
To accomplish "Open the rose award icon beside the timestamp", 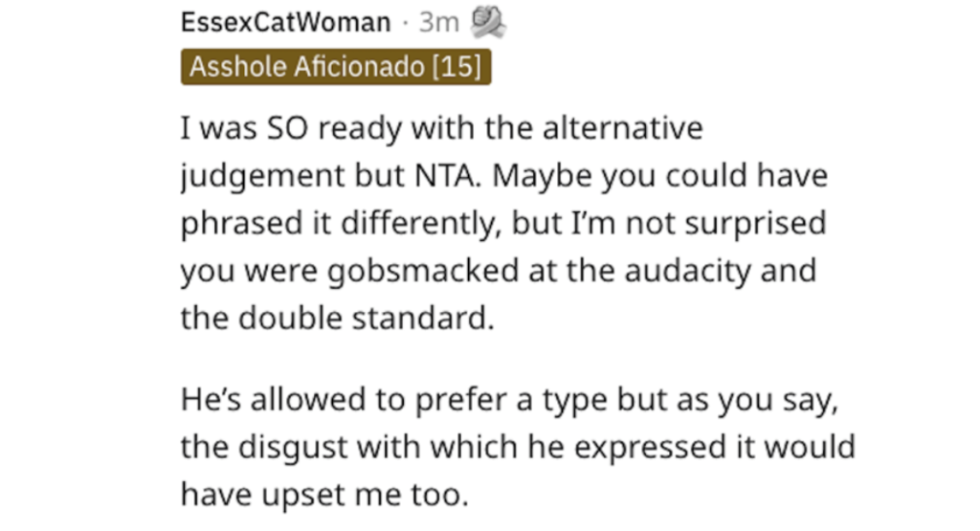I will pyautogui.click(x=488, y=22).
